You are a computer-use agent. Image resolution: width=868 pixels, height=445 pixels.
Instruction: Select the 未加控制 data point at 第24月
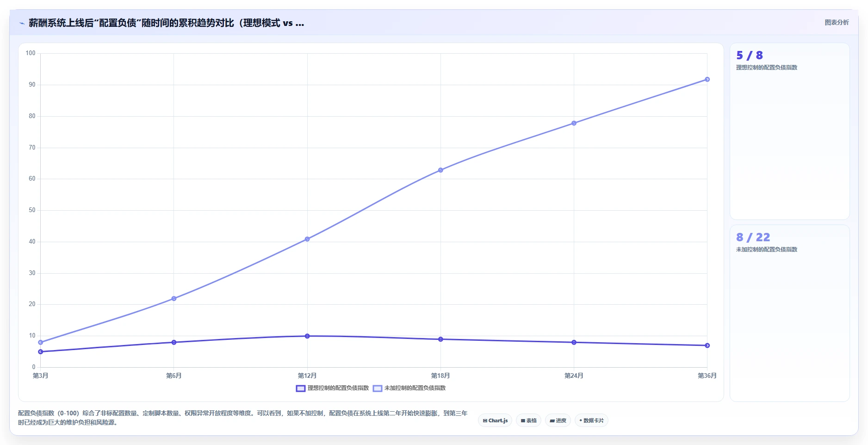pyautogui.click(x=574, y=123)
